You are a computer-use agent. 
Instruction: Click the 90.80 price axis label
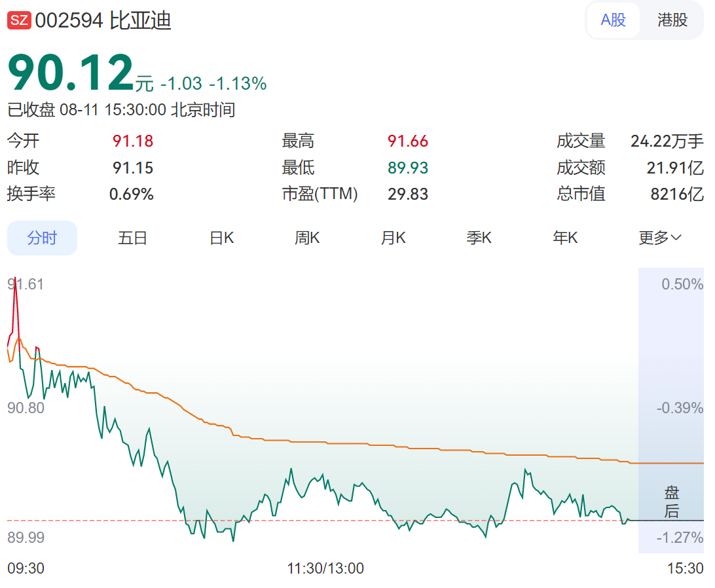point(26,407)
